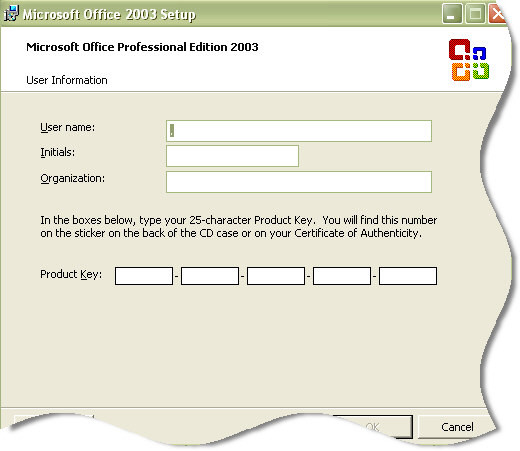This screenshot has height=451, width=520.
Task: Click the setup installer icon in title bar
Action: (x=11, y=13)
